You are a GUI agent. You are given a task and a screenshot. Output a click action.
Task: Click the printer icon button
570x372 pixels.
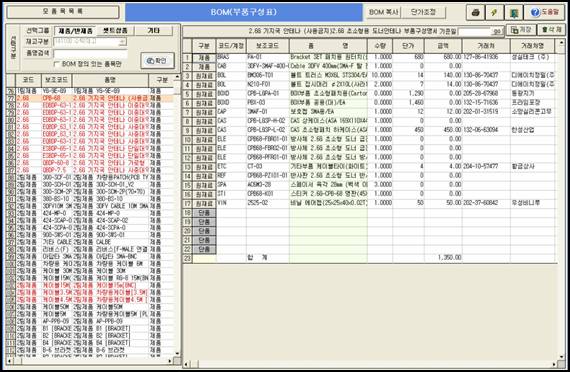475,12
